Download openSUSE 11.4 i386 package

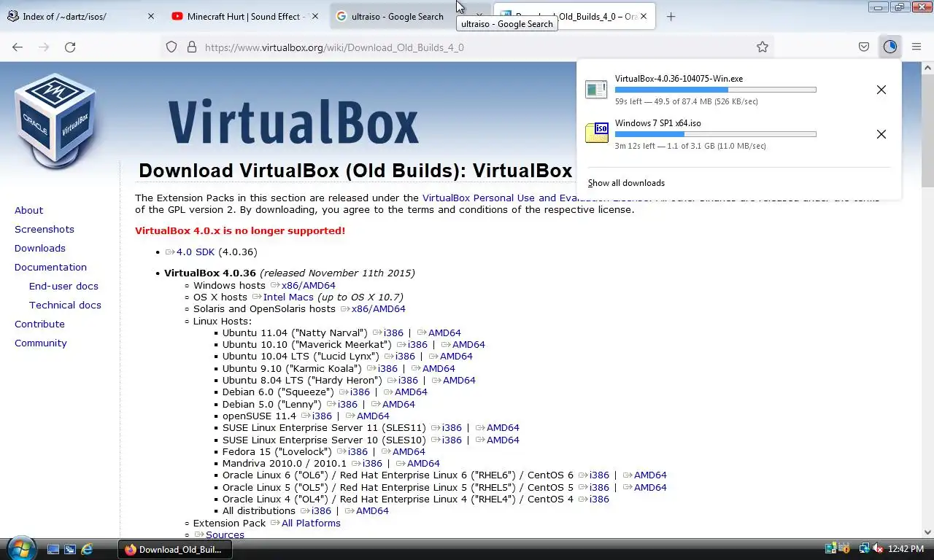pos(322,416)
